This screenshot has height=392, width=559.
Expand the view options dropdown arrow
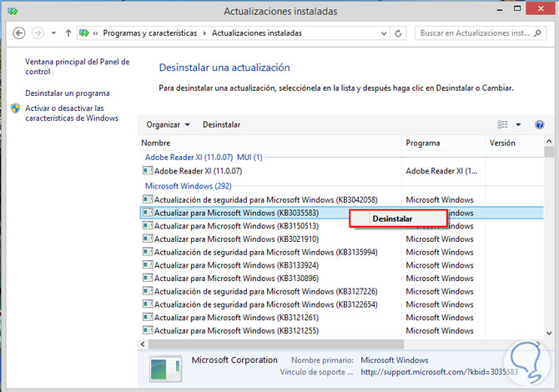click(518, 125)
